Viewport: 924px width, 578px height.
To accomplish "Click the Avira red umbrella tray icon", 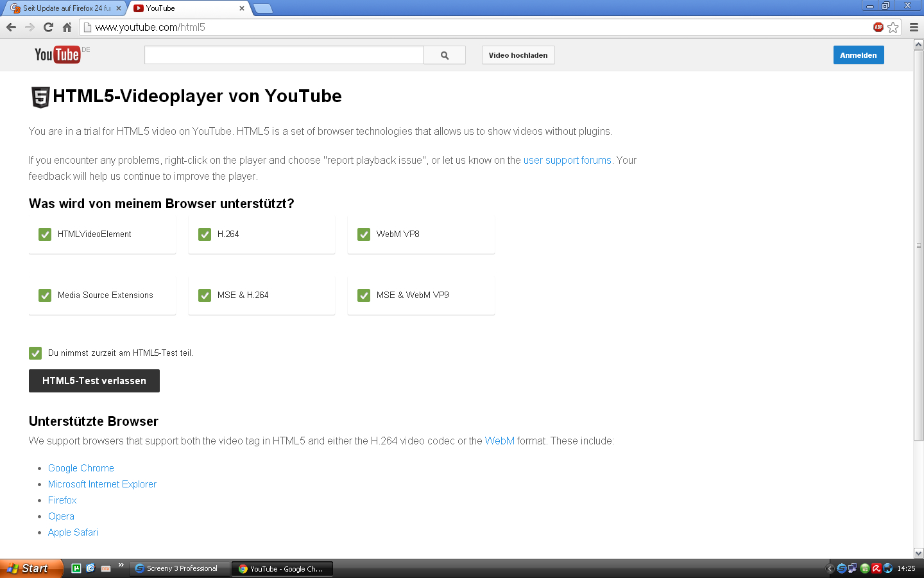I will point(876,568).
